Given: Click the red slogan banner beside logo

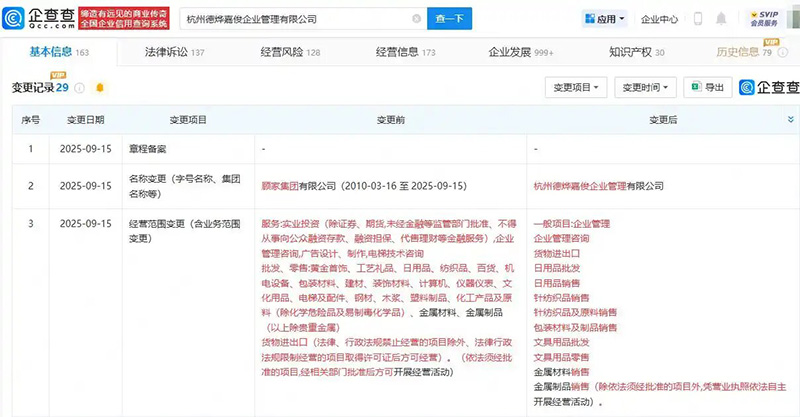Looking at the screenshot, I should tap(124, 18).
